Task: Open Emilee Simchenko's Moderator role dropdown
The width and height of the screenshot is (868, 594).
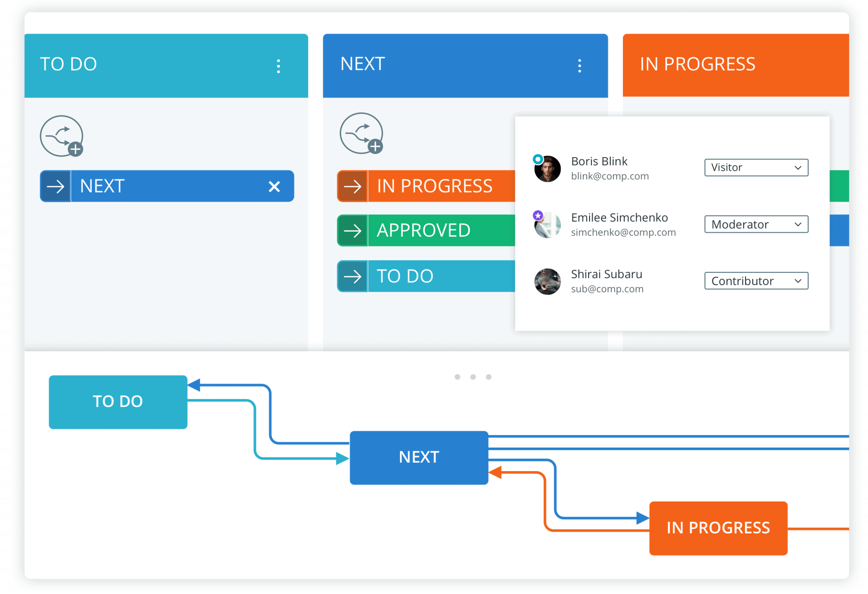Action: [x=756, y=224]
